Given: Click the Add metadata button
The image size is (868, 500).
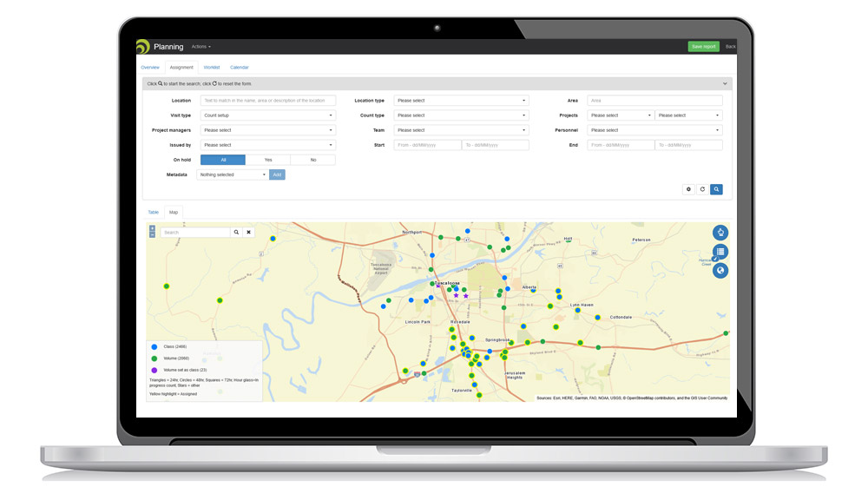Looking at the screenshot, I should [x=277, y=174].
